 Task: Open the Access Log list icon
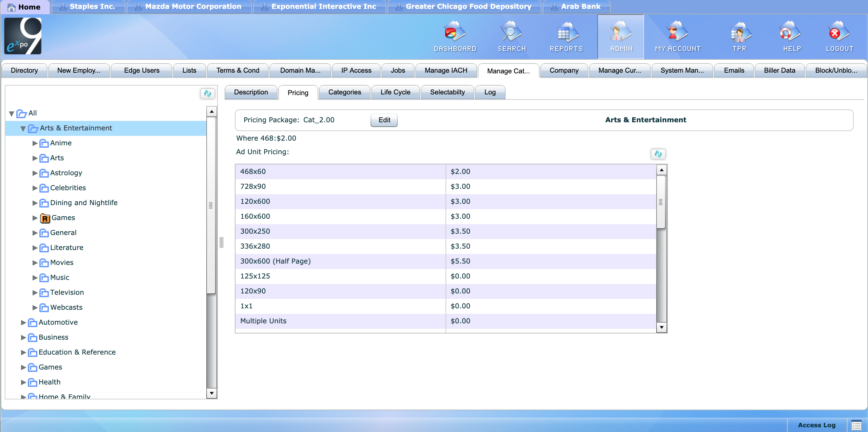[856, 425]
